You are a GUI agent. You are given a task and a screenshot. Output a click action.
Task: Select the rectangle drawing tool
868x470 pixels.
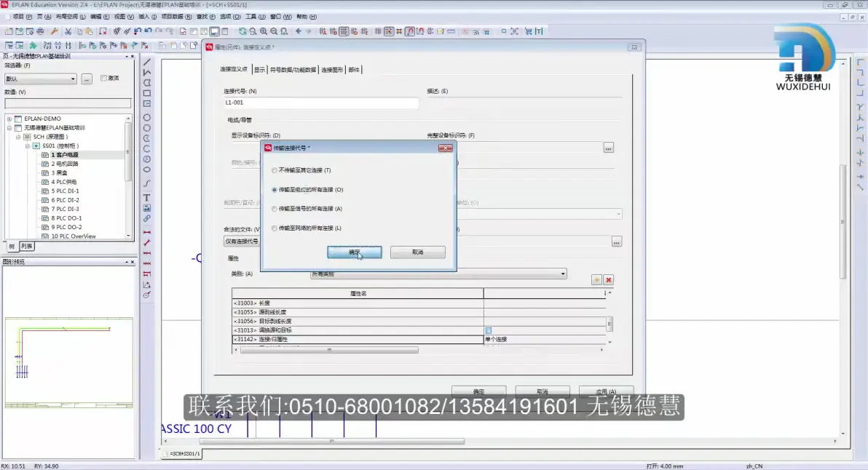(x=146, y=93)
